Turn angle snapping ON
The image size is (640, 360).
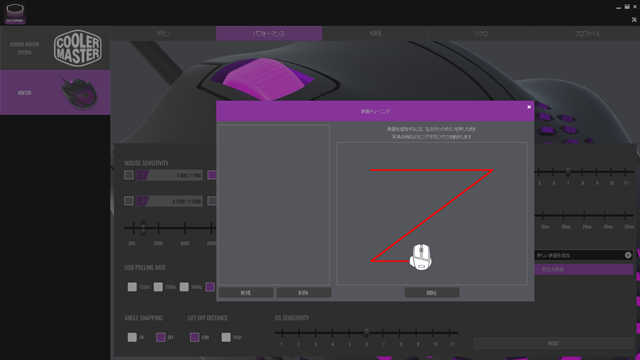tap(132, 337)
